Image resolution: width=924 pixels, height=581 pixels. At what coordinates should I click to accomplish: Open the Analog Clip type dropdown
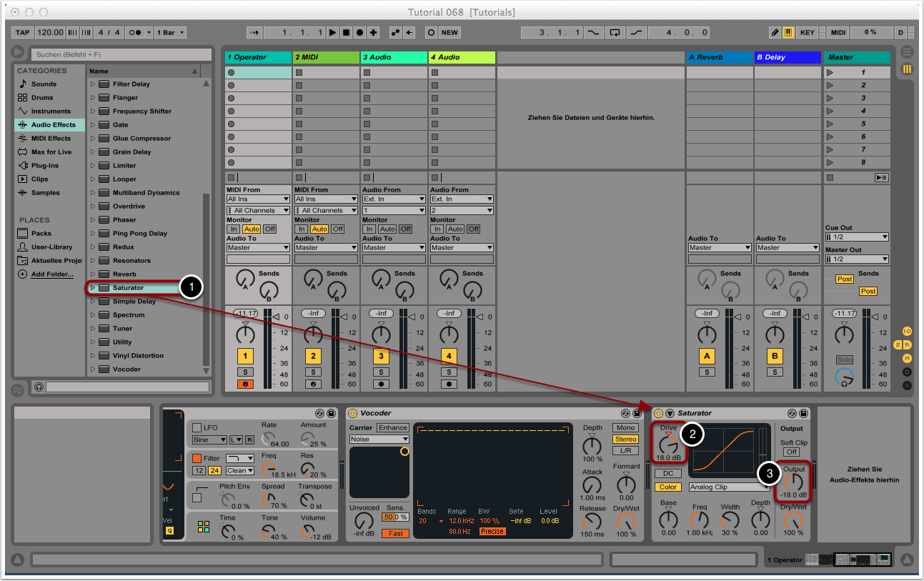pyautogui.click(x=728, y=487)
